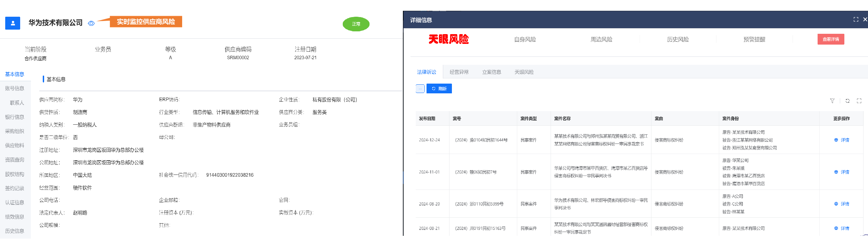Switch to the 经营异常 tab

point(459,72)
